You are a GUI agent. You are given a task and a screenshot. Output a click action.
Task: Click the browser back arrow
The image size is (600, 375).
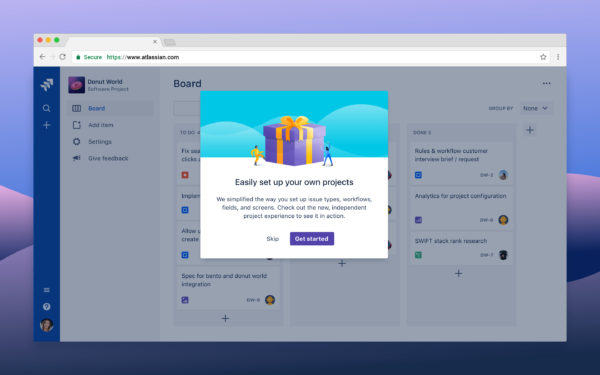click(42, 57)
